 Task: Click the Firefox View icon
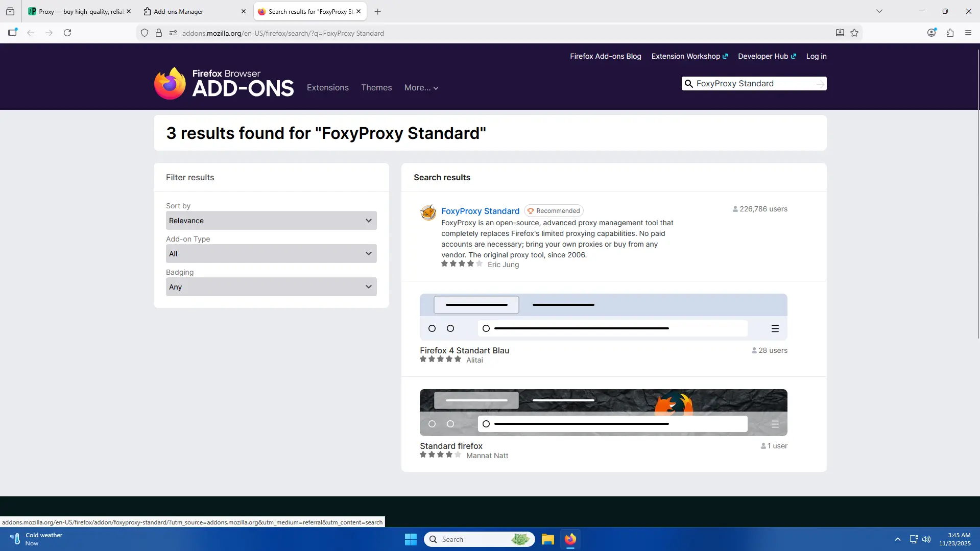pyautogui.click(x=10, y=11)
